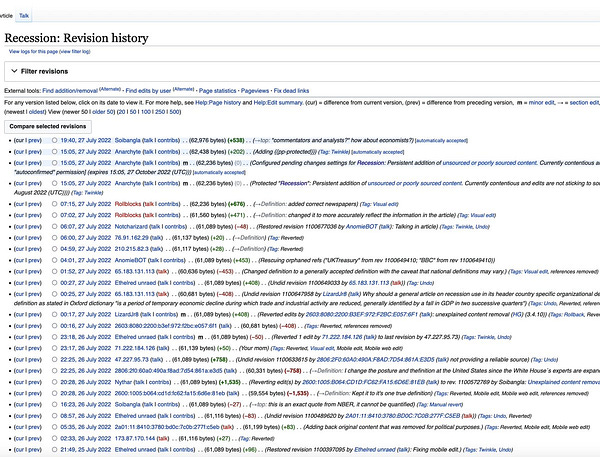Open 173.87.170.144 contributions link
Screen dimensions: 600x457
tap(135, 438)
